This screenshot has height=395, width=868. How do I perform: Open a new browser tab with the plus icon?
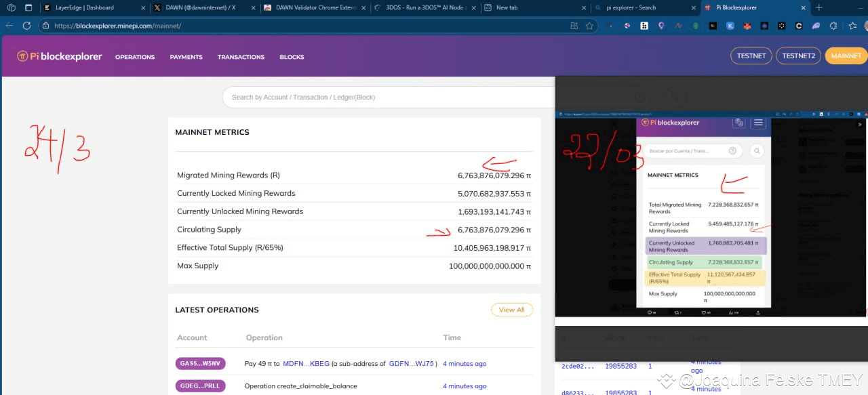pyautogui.click(x=819, y=7)
